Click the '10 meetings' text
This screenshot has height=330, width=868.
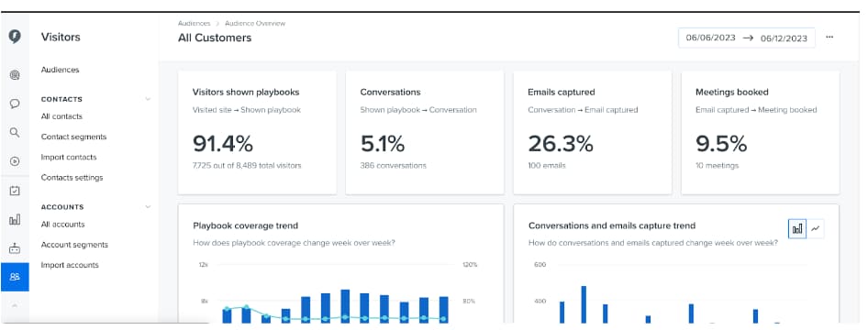click(717, 165)
